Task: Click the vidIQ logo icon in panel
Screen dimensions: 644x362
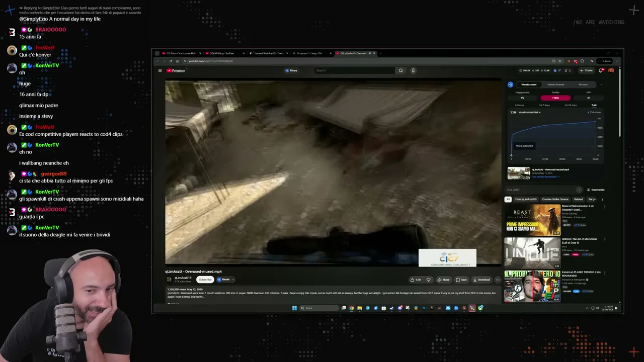Action: (510, 84)
